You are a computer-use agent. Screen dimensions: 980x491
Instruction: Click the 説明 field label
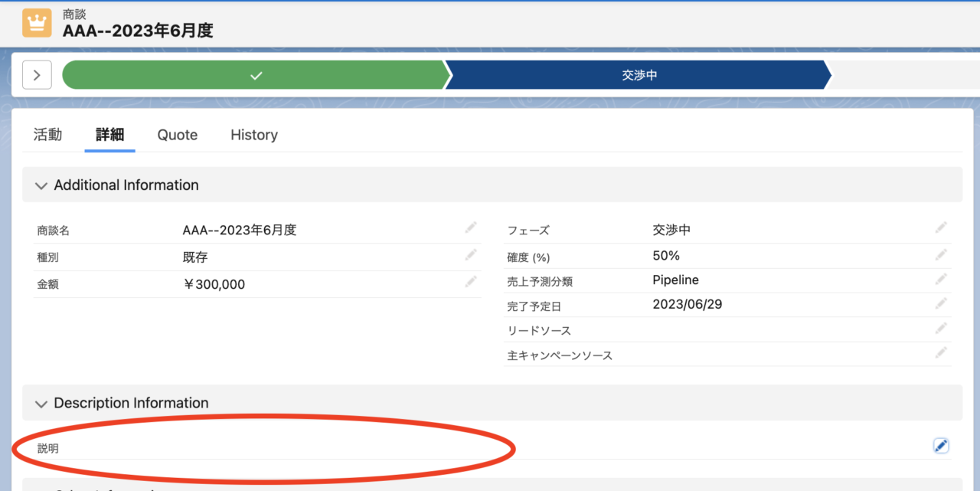coord(47,448)
